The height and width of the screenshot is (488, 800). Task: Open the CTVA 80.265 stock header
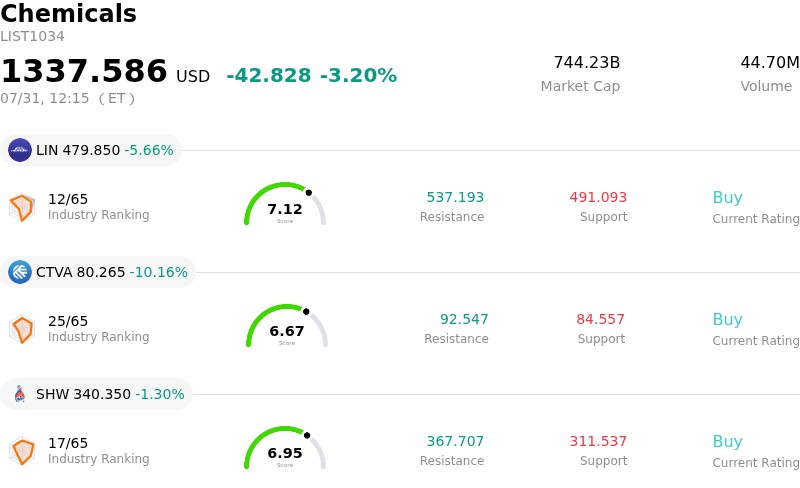(x=98, y=272)
